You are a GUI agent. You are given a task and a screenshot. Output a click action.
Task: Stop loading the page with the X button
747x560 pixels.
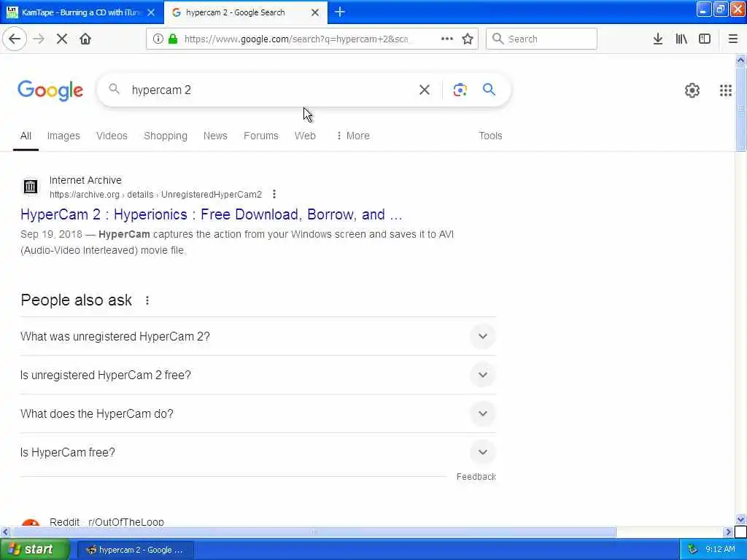click(x=62, y=39)
